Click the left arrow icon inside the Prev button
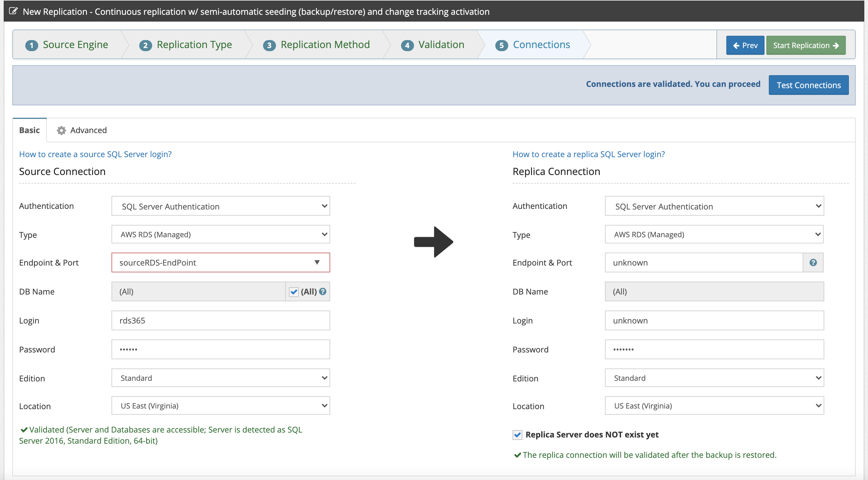This screenshot has height=480, width=868. click(736, 45)
